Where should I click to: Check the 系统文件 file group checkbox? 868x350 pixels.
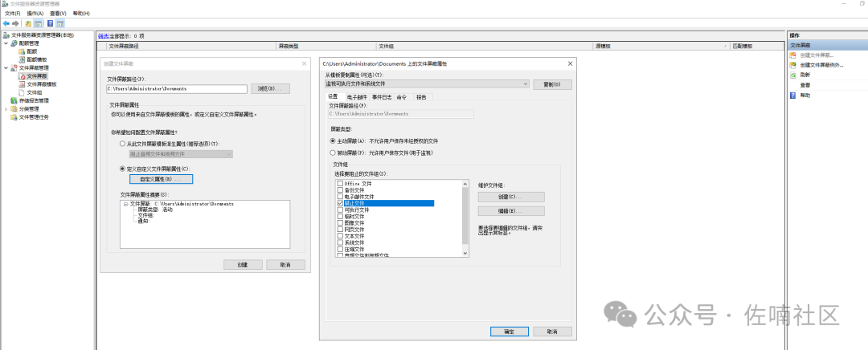click(340, 242)
